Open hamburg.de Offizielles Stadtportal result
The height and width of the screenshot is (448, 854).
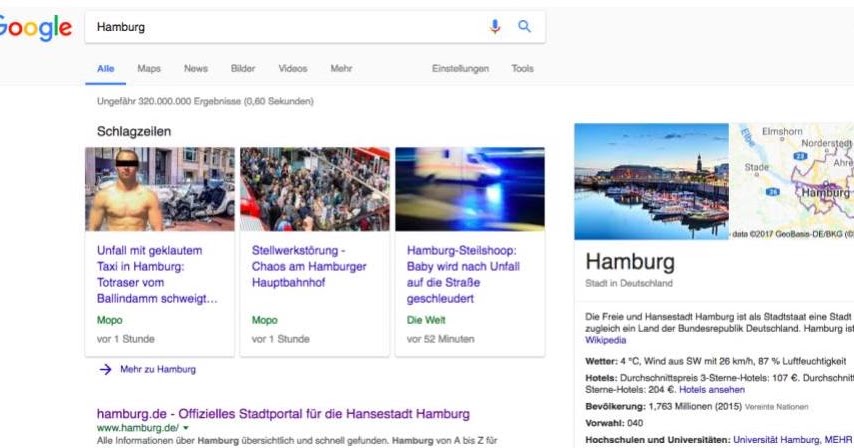tap(283, 414)
